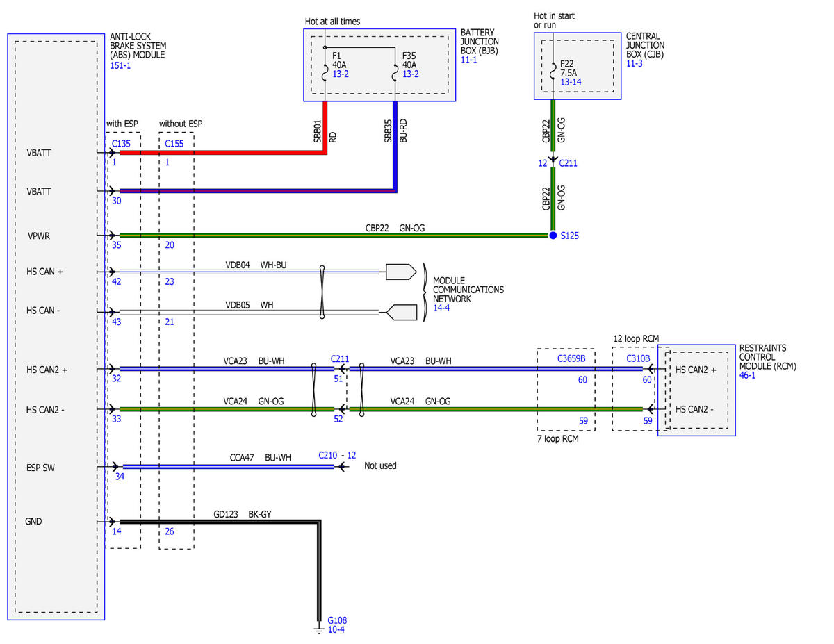Viewport: 834px width, 644px height.
Task: Click the VPWR pin name
Action: pyautogui.click(x=39, y=236)
